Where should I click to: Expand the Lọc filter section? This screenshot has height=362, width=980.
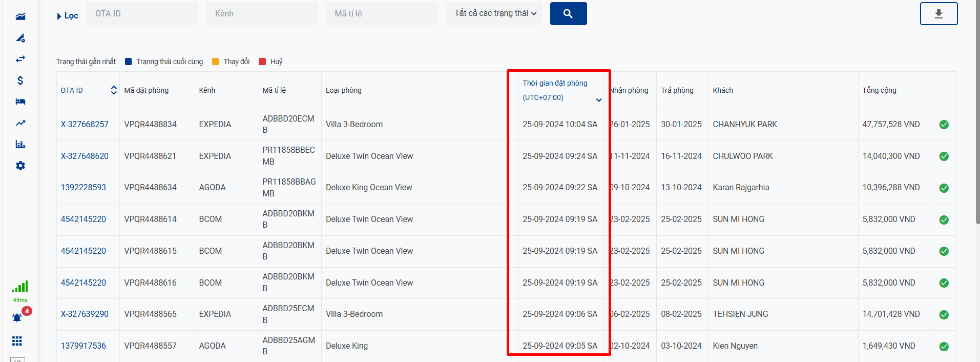(67, 16)
